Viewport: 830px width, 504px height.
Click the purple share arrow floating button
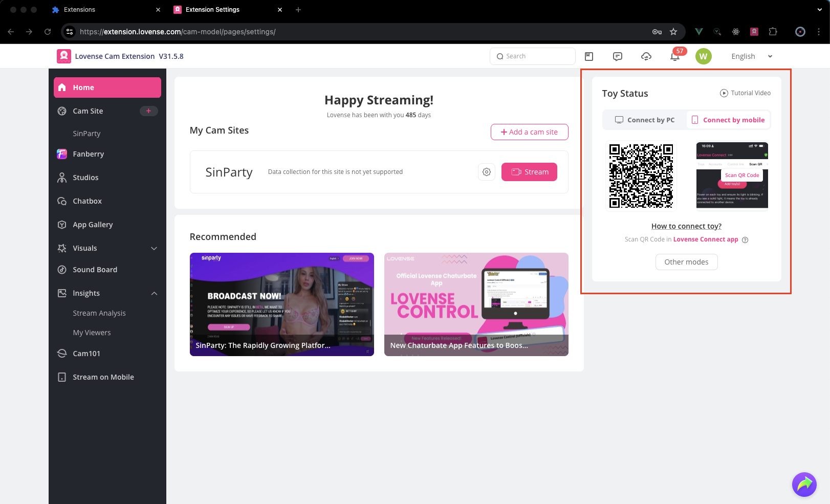[804, 484]
